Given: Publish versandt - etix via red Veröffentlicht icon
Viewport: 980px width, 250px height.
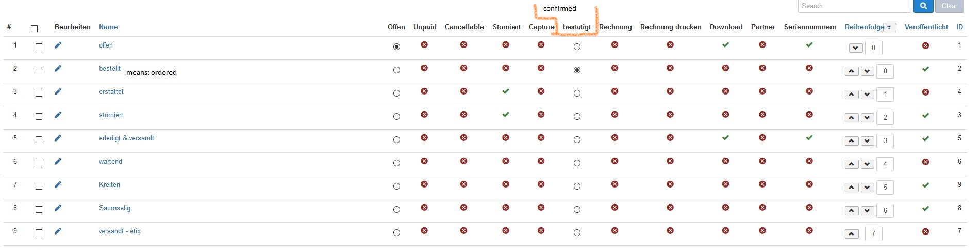Looking at the screenshot, I should click(926, 231).
